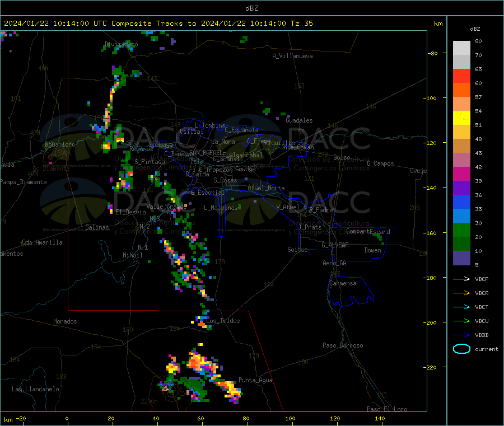Click the Cda_Amarilla map label
The height and width of the screenshot is (426, 504).
coord(42,242)
